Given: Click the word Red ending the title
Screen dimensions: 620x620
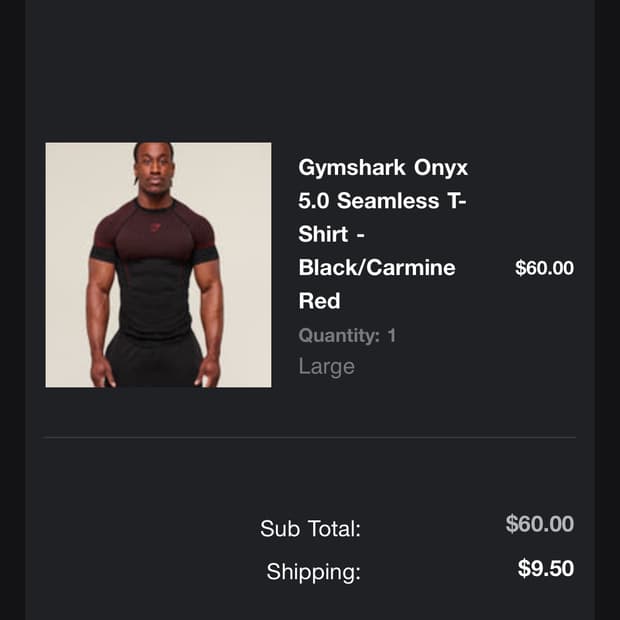Looking at the screenshot, I should [319, 301].
